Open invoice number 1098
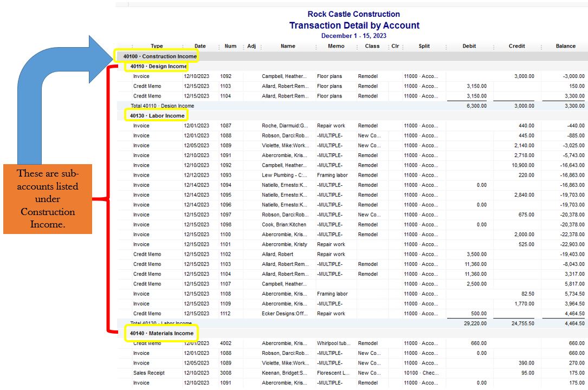The image size is (588, 390). (x=226, y=225)
